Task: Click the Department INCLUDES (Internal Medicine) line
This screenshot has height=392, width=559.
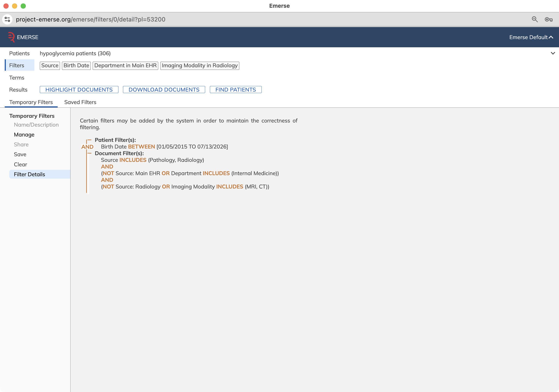Action: (x=190, y=173)
